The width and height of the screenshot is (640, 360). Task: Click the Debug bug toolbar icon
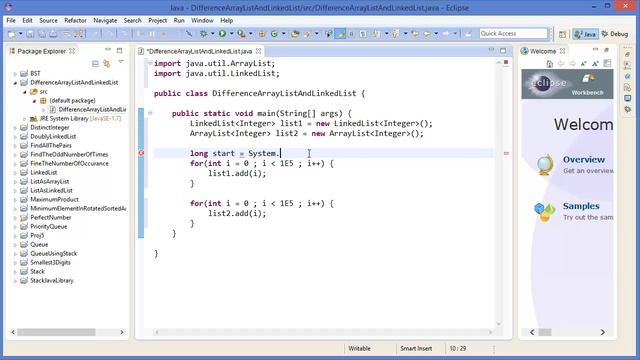click(x=203, y=34)
